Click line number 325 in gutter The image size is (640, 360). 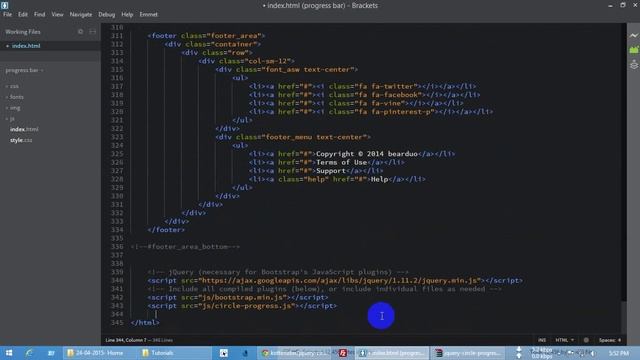tap(117, 154)
